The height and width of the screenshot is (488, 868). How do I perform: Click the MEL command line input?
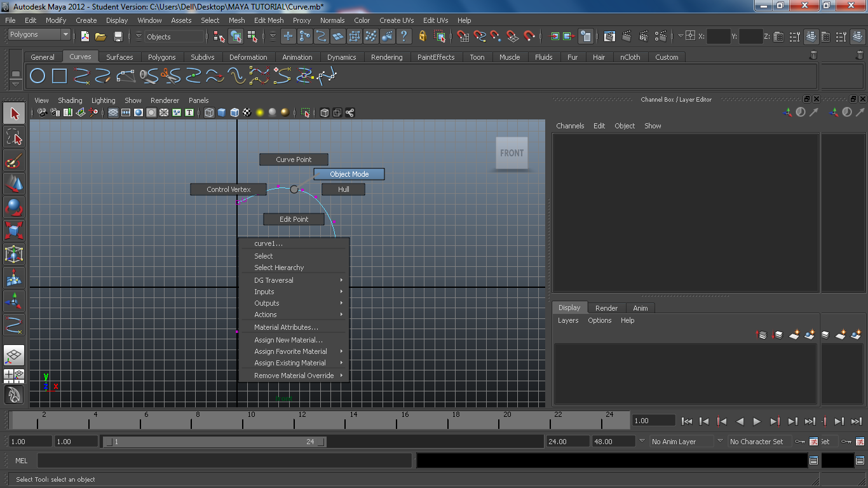224,461
